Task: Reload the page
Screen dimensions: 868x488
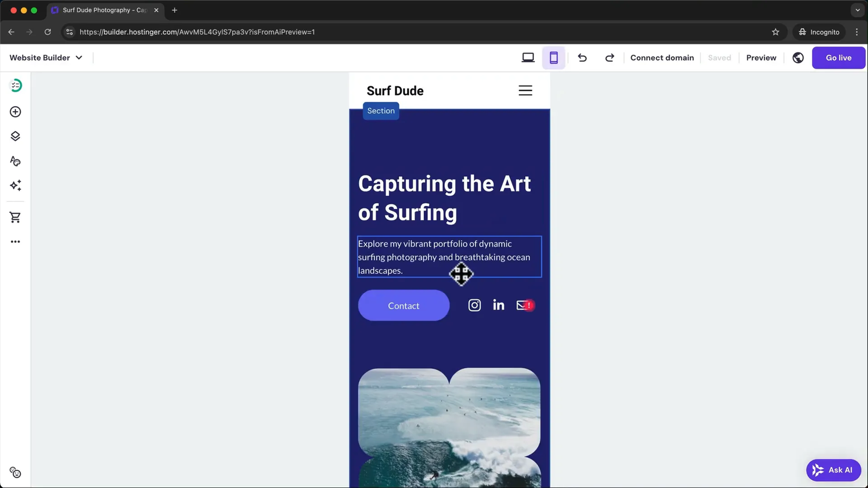Action: [48, 32]
